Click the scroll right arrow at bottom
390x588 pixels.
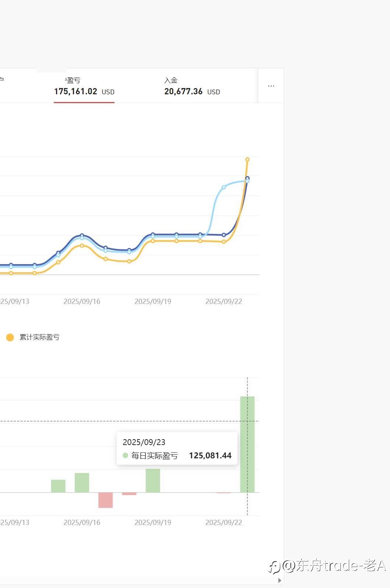(x=280, y=580)
